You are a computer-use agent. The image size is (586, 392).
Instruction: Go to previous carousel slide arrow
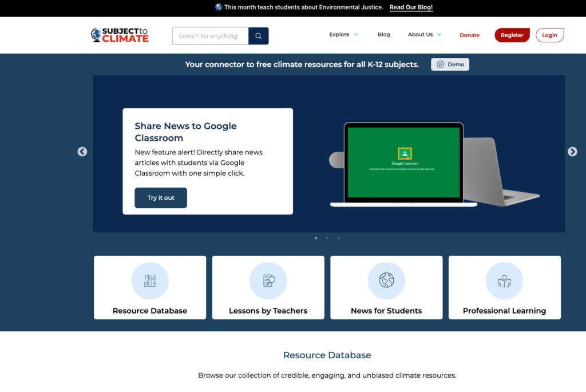click(x=82, y=152)
